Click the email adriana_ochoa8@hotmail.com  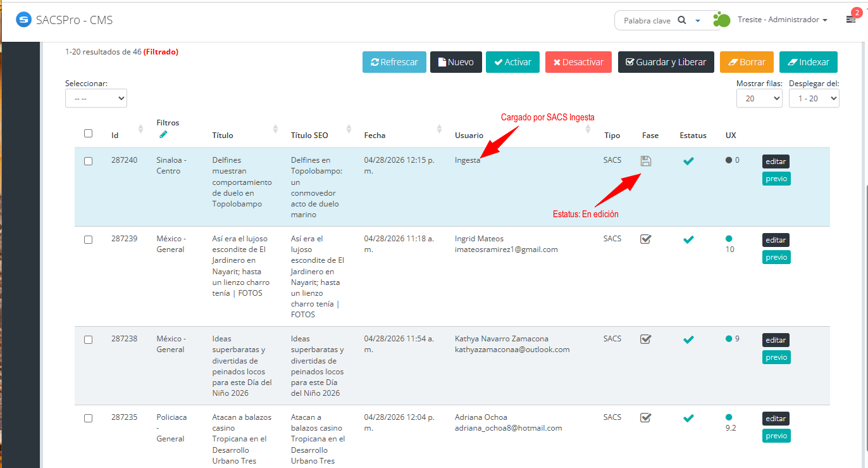pyautogui.click(x=509, y=428)
